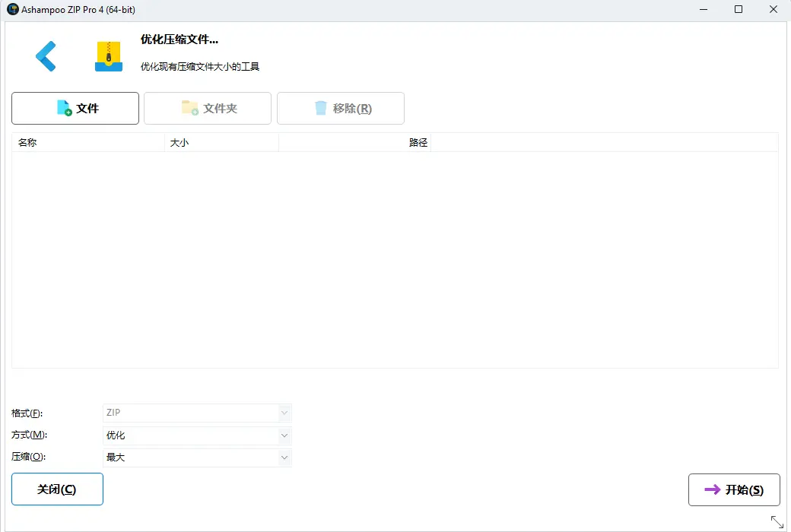This screenshot has width=791, height=532.
Task: Start optimizing with the 开始(S) button
Action: [x=734, y=489]
